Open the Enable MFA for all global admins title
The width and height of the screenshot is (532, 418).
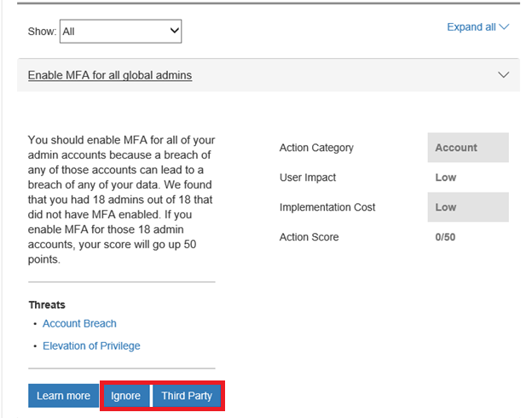110,75
